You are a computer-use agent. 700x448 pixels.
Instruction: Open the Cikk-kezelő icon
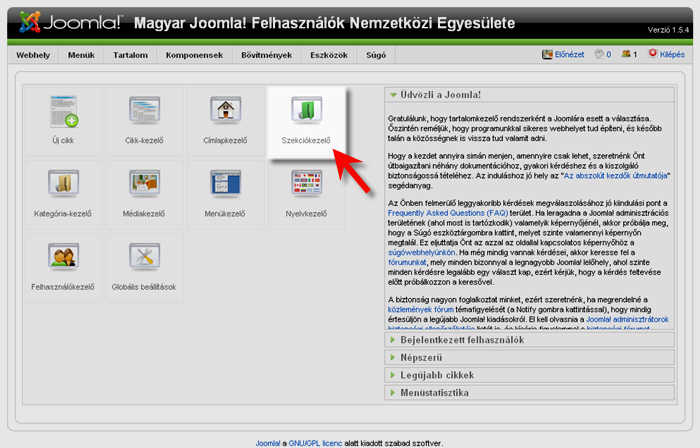coord(144,110)
